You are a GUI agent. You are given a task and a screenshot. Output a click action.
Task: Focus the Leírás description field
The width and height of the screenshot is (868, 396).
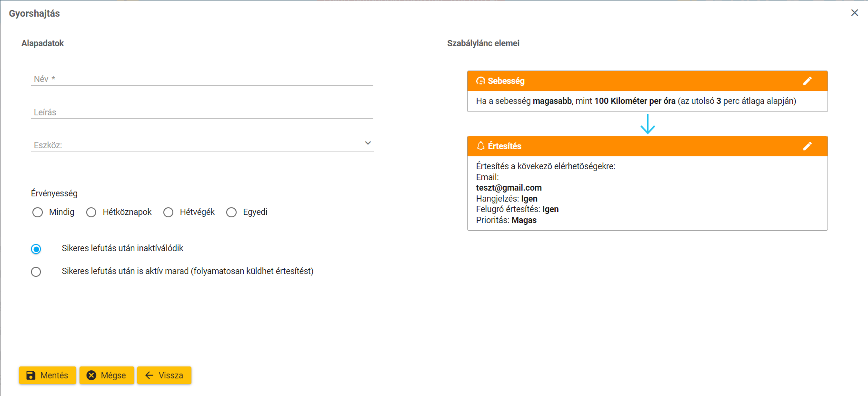point(202,112)
